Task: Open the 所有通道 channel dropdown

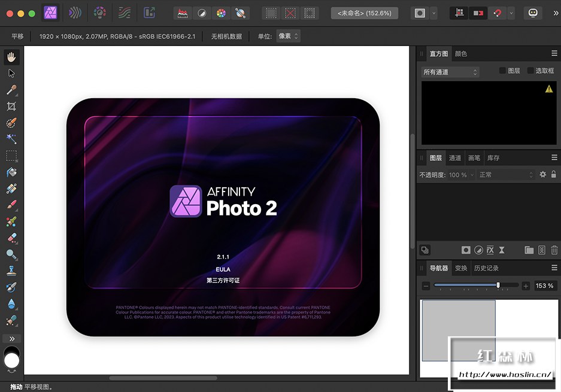Action: click(x=450, y=72)
